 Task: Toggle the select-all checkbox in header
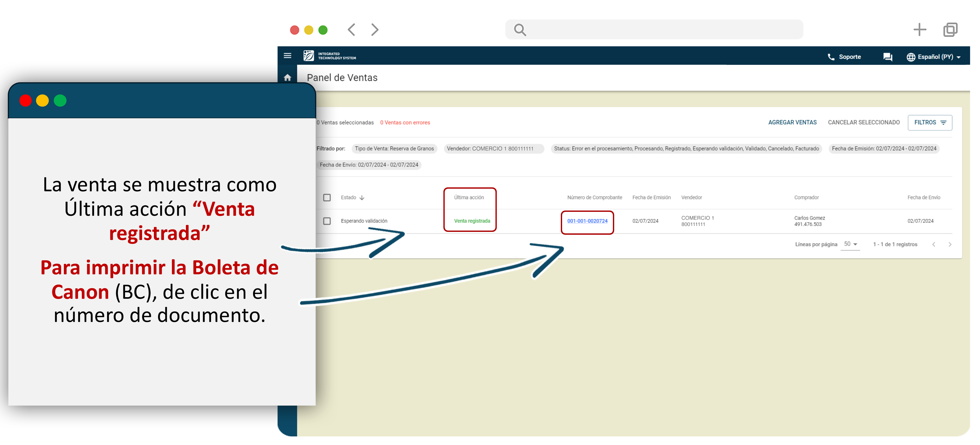pos(327,198)
